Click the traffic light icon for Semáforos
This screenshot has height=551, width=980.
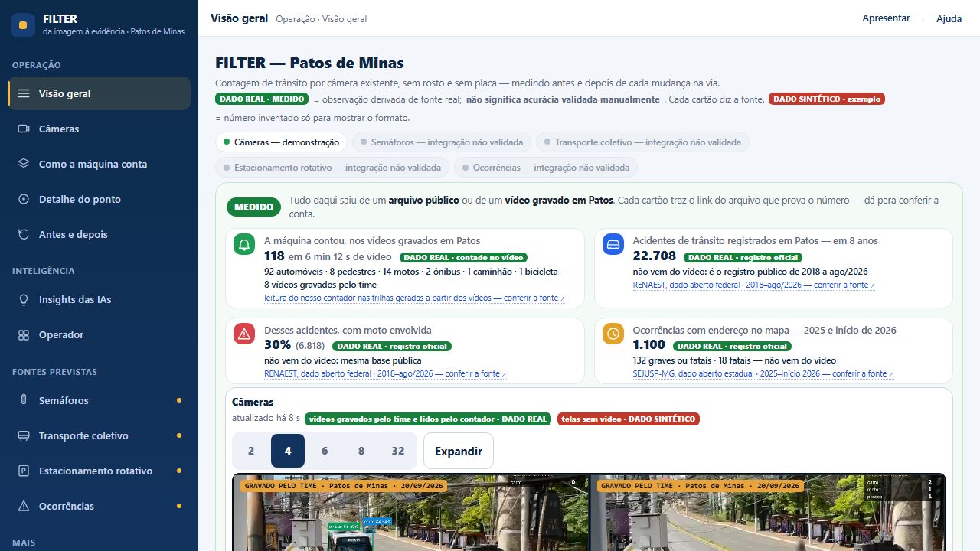24,400
